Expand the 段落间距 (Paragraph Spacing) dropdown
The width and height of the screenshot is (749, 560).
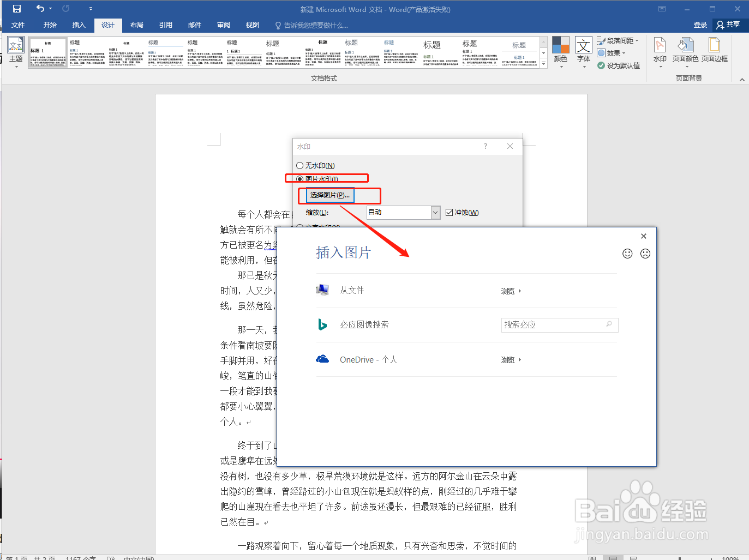[638, 40]
